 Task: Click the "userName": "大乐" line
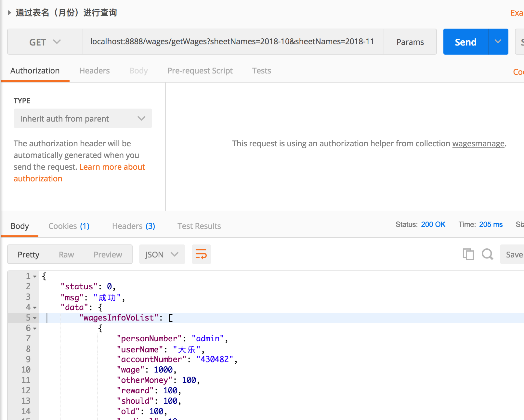[x=161, y=349]
